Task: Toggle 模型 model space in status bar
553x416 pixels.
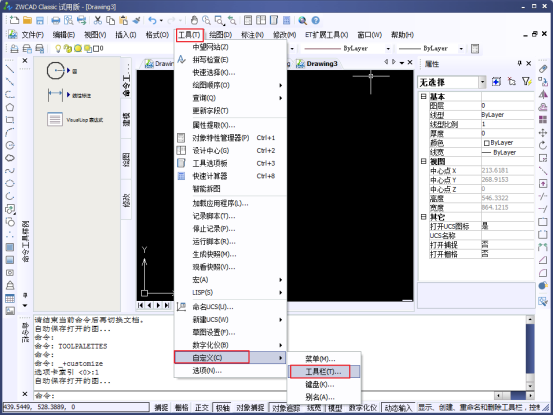Action: pos(335,408)
